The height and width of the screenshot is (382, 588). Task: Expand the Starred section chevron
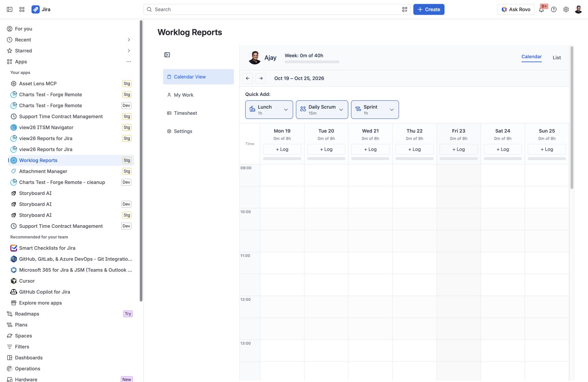[x=129, y=51]
